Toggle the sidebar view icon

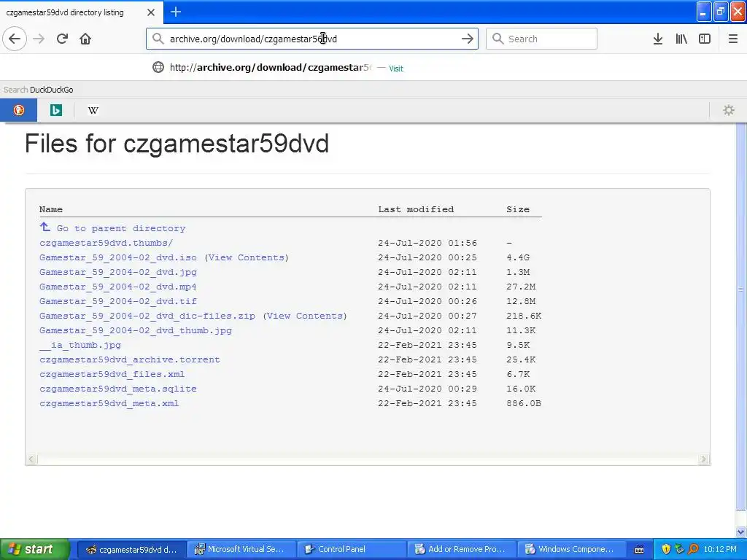click(x=705, y=39)
